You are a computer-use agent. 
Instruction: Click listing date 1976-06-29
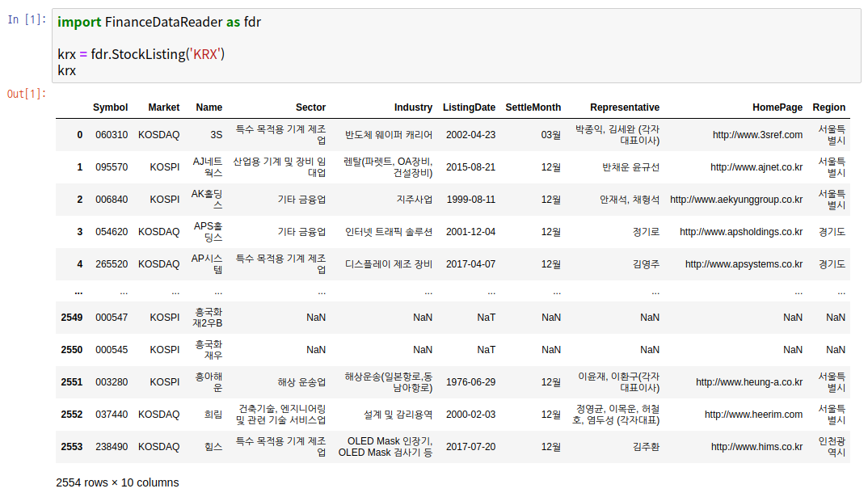(470, 382)
